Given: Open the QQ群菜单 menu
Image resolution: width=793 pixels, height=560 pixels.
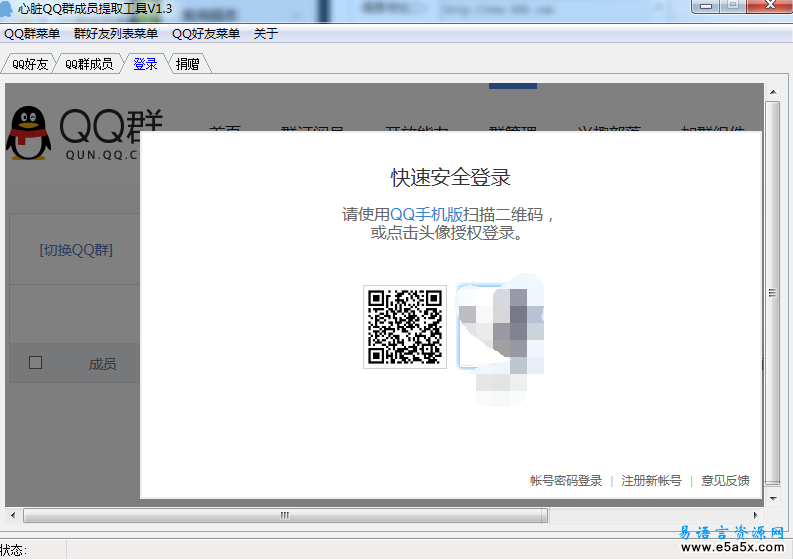Looking at the screenshot, I should pyautogui.click(x=32, y=34).
